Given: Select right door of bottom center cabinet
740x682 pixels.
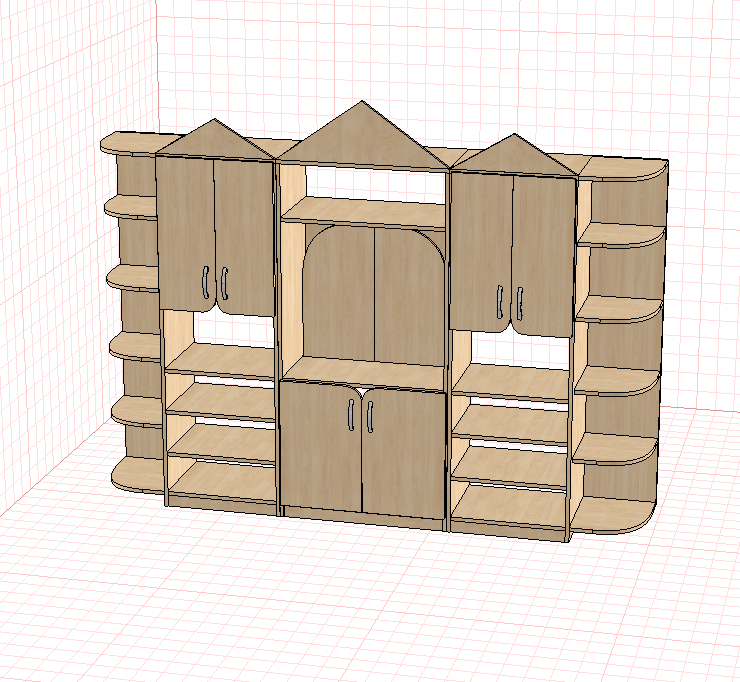Looking at the screenshot, I should [404, 454].
